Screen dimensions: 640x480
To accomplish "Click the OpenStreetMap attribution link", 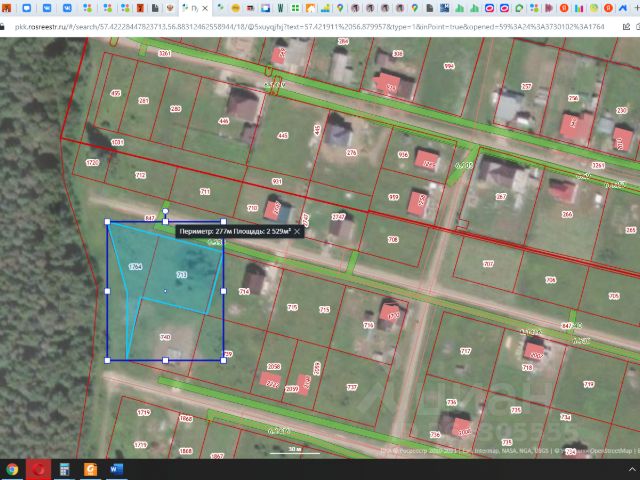I will click(x=605, y=451).
